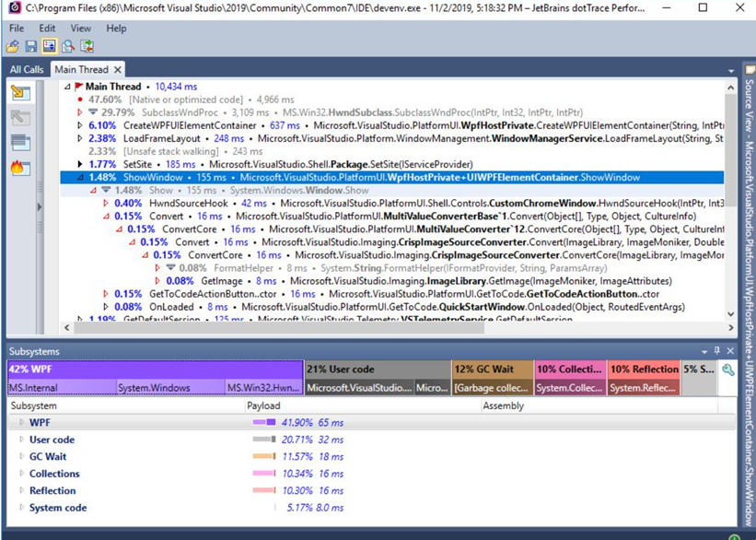Expand the OnLoaded node
Image resolution: width=756 pixels, height=540 pixels.
point(106,307)
